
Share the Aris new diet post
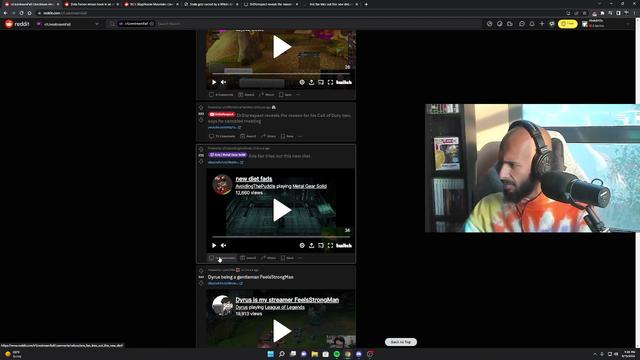[x=268, y=258]
